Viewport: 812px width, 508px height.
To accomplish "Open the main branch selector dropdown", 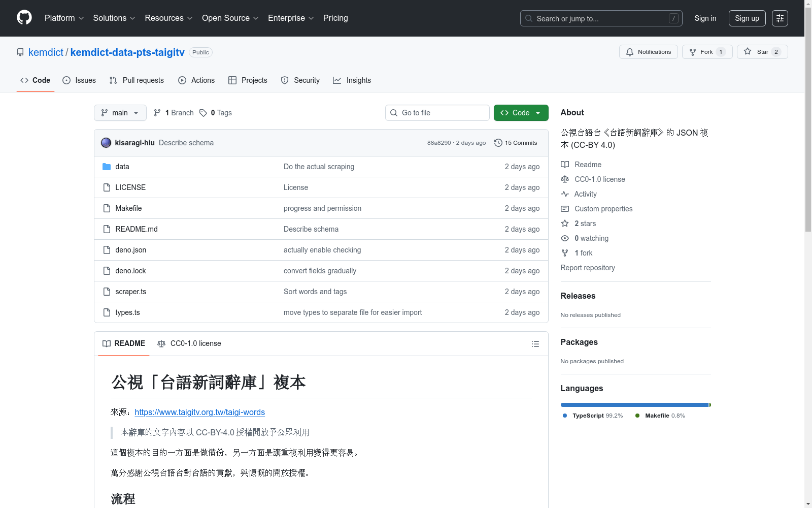I will point(120,113).
